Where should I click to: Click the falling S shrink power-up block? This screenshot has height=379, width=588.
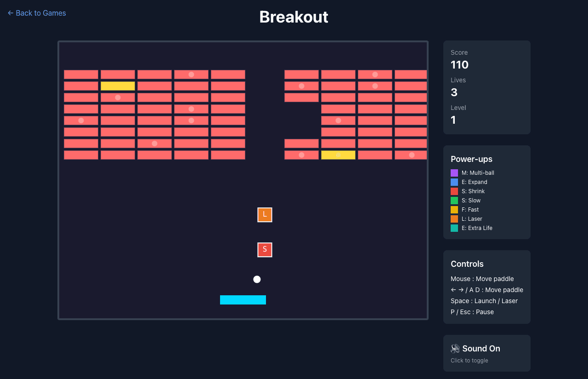click(265, 249)
